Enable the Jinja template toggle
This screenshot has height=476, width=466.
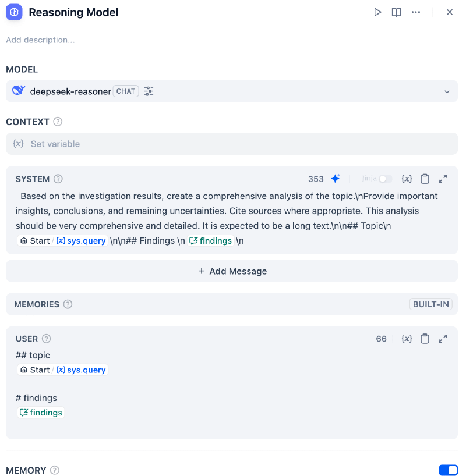click(x=384, y=179)
